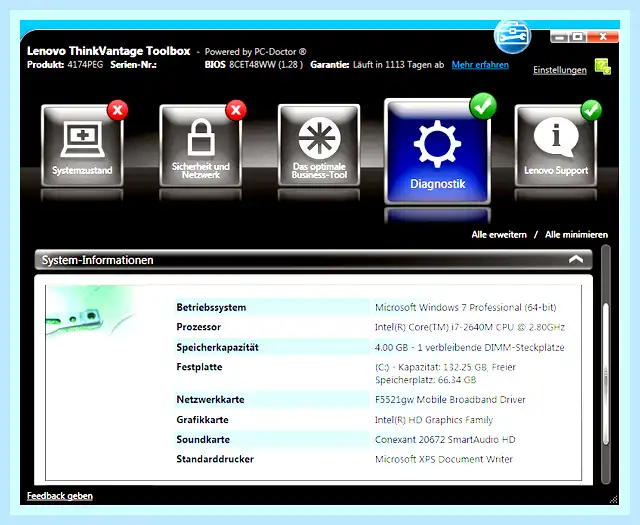Image resolution: width=640 pixels, height=525 pixels.
Task: Click the Garantie Läuft in 1113 Tagen text
Action: [377, 65]
